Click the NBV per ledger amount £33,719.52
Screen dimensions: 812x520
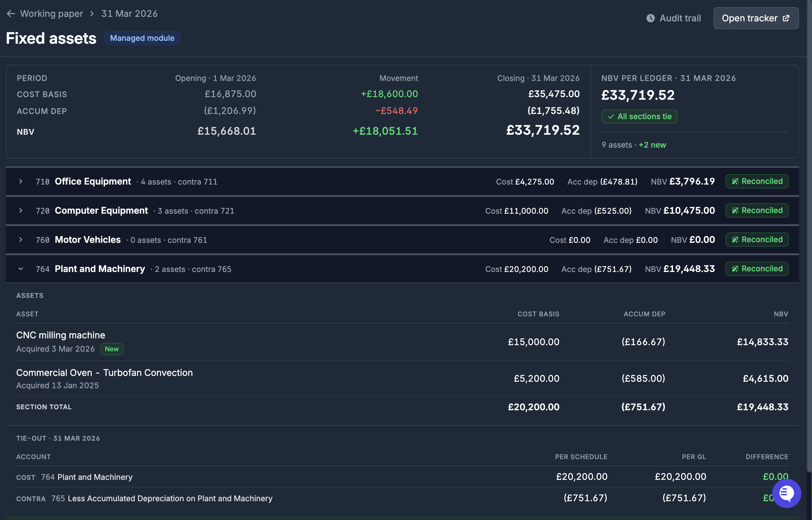pos(638,95)
